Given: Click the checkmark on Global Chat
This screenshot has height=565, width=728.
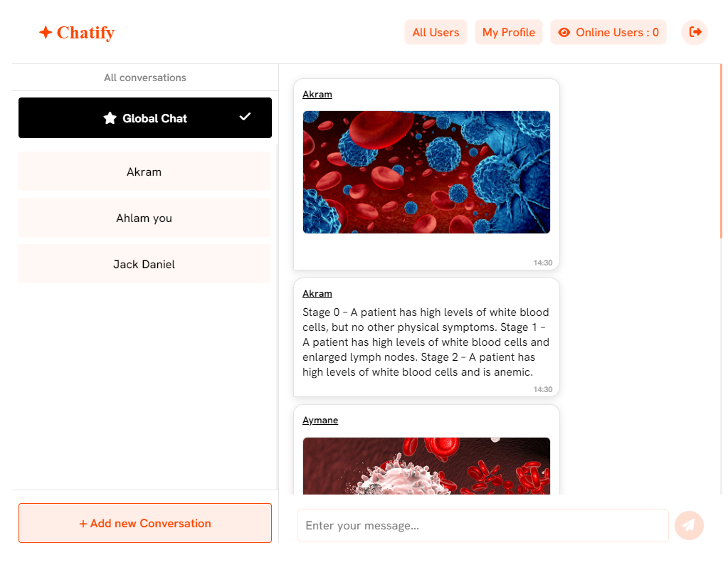Looking at the screenshot, I should click(245, 117).
